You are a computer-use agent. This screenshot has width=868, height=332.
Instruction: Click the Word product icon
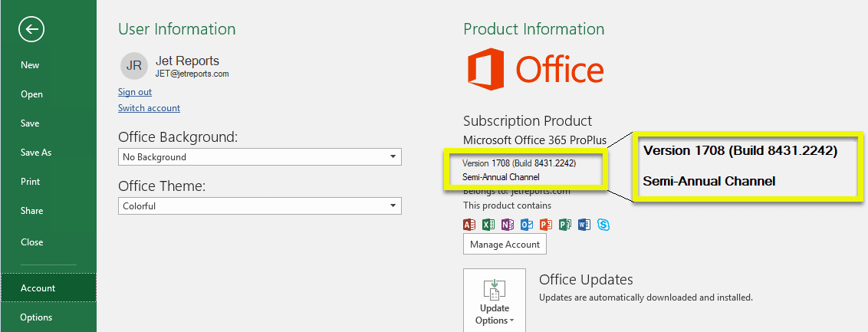[x=584, y=225]
